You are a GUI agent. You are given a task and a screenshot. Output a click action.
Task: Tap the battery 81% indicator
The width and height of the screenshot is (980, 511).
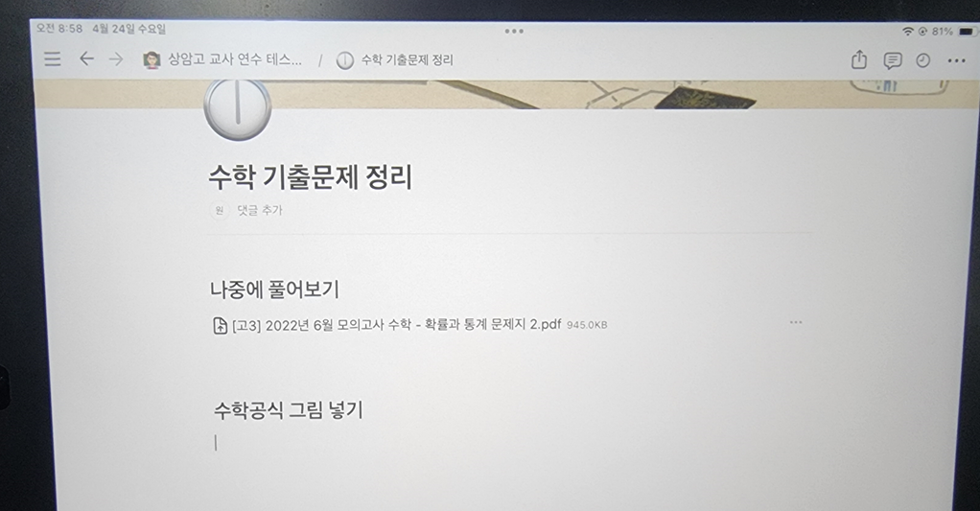point(953,31)
